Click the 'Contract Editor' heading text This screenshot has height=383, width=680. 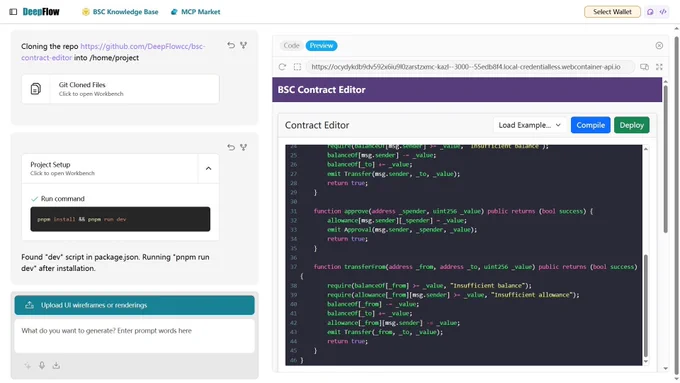[x=317, y=125]
